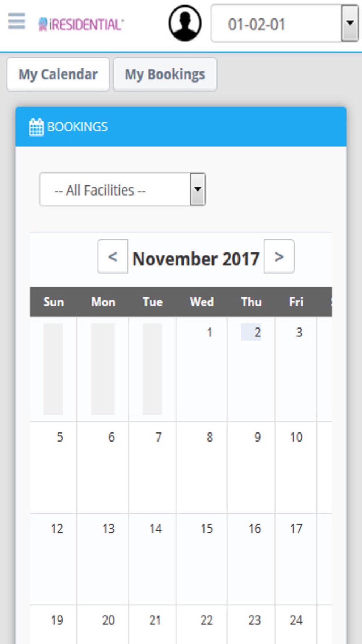Choose November 10 date cell
The height and width of the screenshot is (644, 362).
click(296, 467)
